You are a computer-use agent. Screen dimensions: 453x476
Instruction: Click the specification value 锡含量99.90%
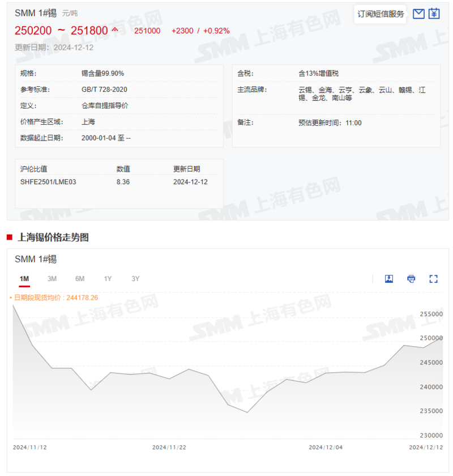[x=102, y=74]
